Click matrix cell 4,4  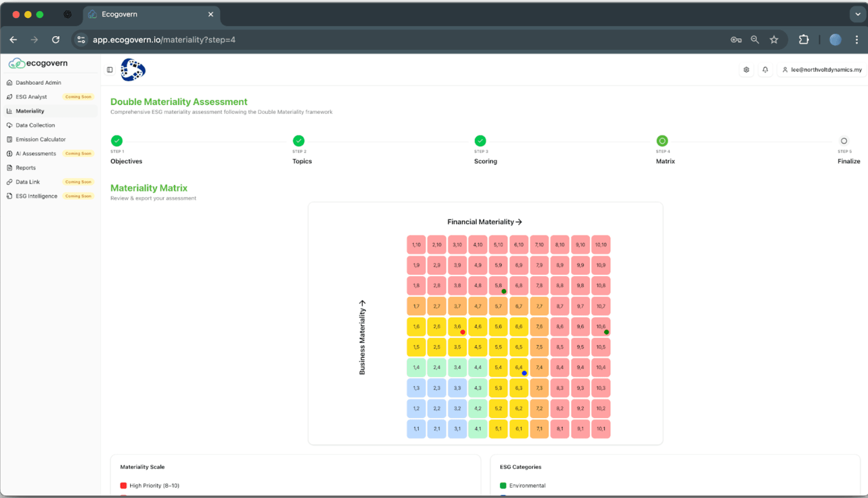point(477,367)
